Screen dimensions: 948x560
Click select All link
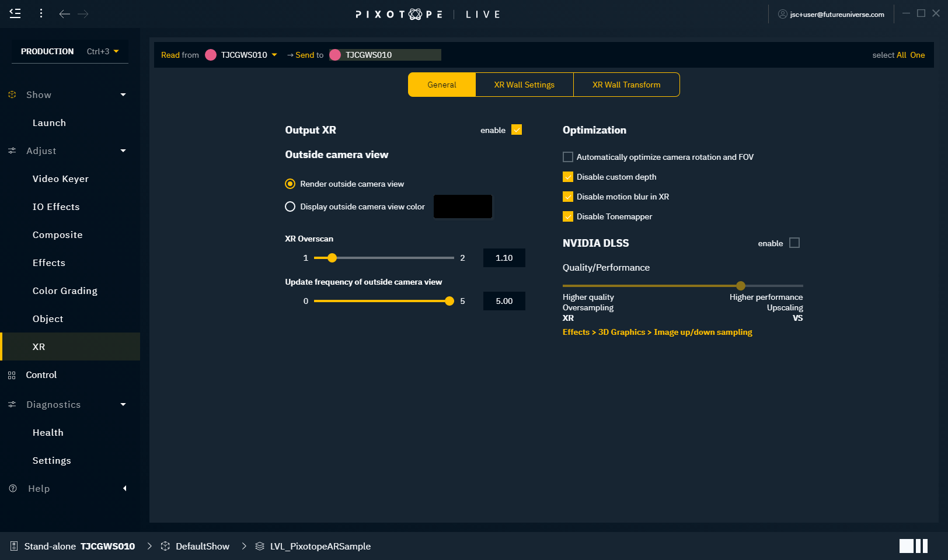tap(901, 55)
